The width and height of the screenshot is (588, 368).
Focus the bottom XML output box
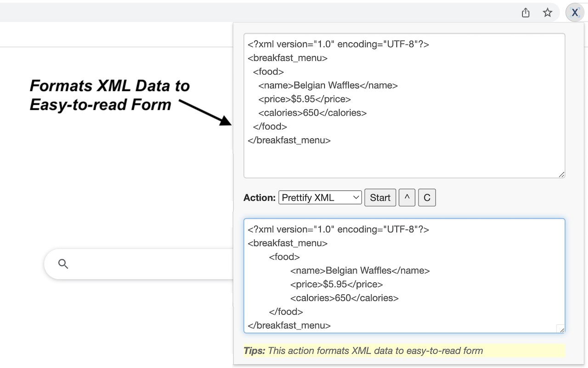click(459, 276)
